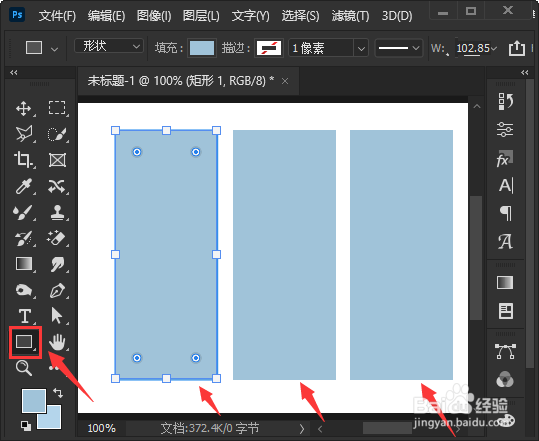Open the width W value dropdown arrow
Image resolution: width=539 pixels, height=441 pixels.
point(494,48)
